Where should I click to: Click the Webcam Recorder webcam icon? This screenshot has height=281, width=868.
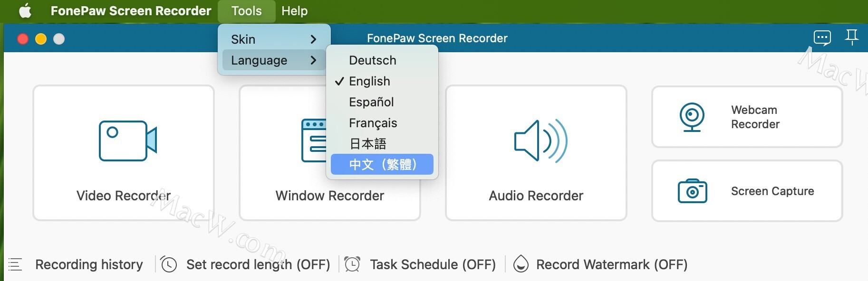(x=692, y=117)
